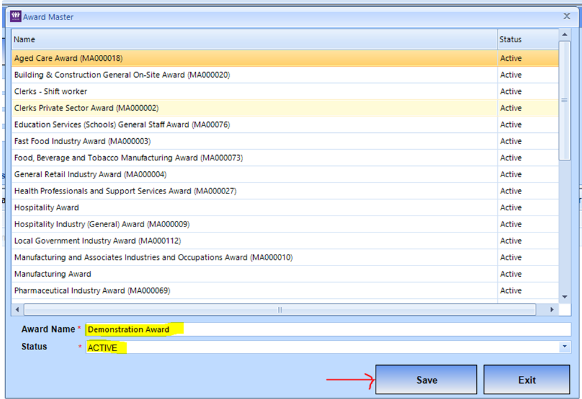
Task: Select Health Professionals and Support Services Award
Action: (x=285, y=191)
